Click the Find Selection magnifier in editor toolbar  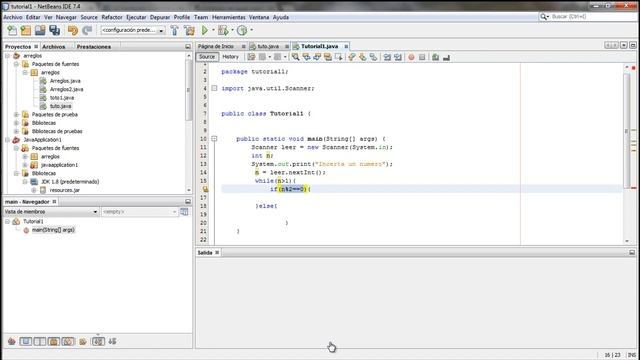click(296, 57)
